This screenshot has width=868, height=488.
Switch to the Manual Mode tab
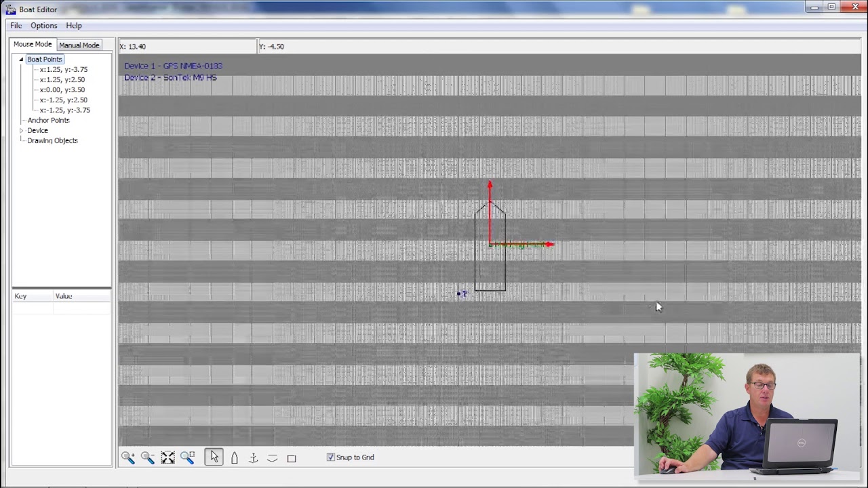[x=79, y=45]
